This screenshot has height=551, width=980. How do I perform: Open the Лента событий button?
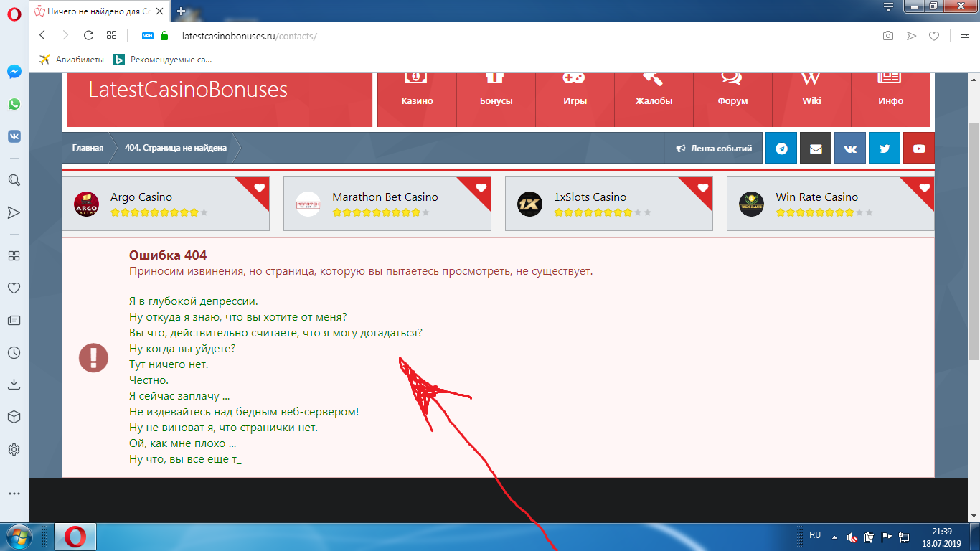[715, 149]
